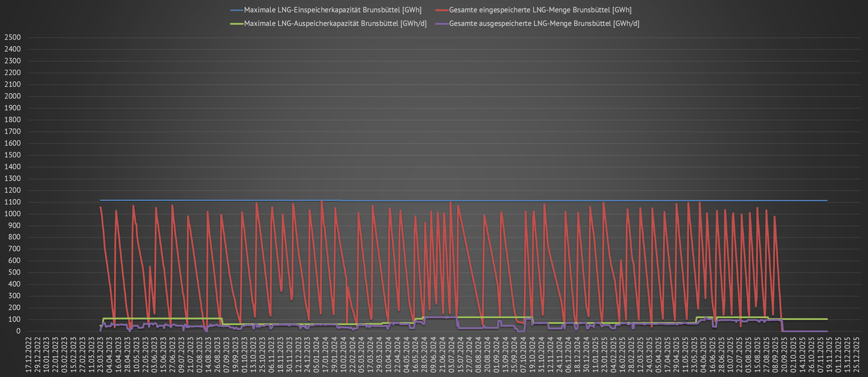Select legend label Maximale LNG-Einspeicherkapazität Brunsbüttel [GWh]

pyautogui.click(x=332, y=10)
